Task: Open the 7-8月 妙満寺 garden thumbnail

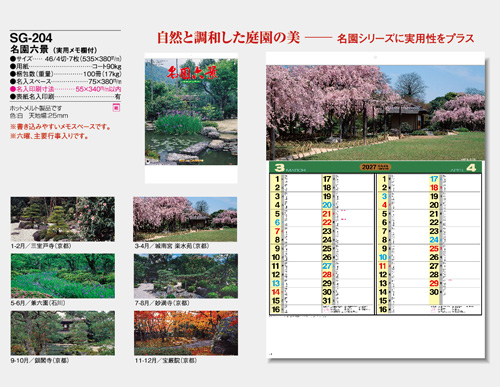Action: coord(186,276)
